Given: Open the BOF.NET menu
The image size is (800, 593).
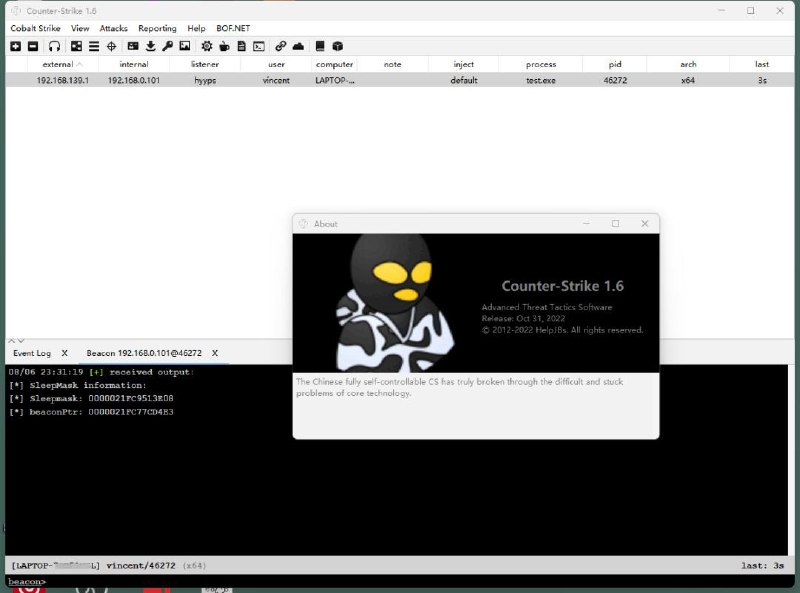Looking at the screenshot, I should click(x=233, y=28).
